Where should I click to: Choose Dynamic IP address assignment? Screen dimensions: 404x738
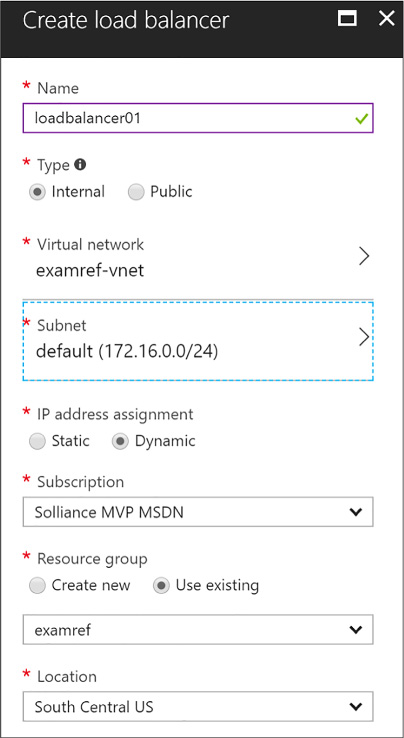click(x=120, y=441)
